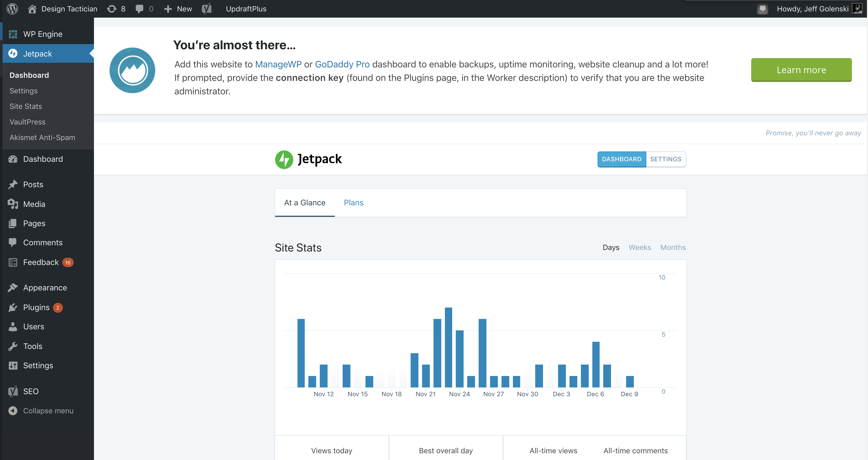Click the Comments speech bubble sidebar icon
Screen dimensions: 868x460
tap(13, 243)
